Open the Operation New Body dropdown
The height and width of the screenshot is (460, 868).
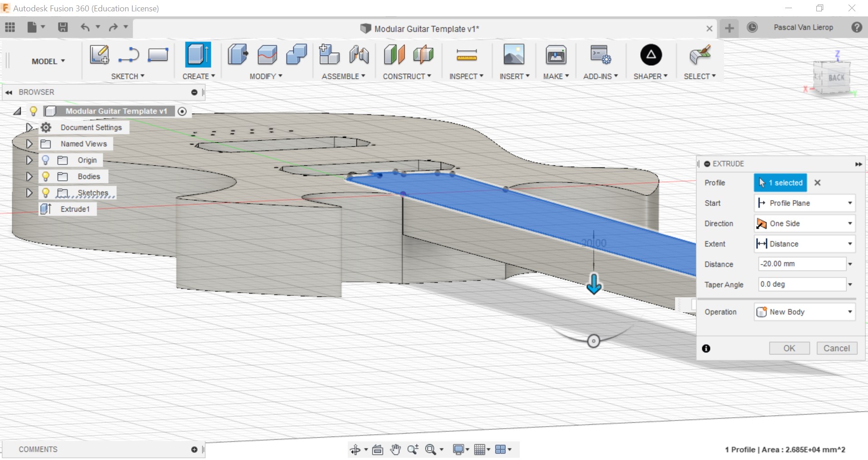coord(805,312)
